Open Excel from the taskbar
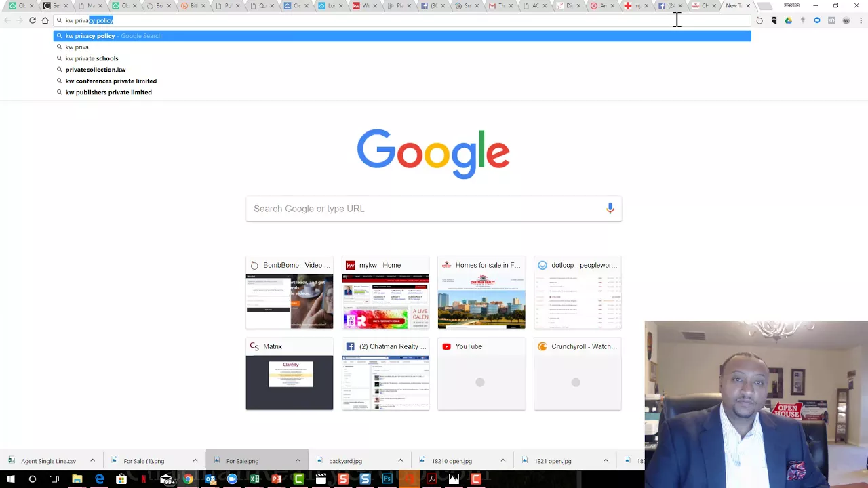 point(254,479)
